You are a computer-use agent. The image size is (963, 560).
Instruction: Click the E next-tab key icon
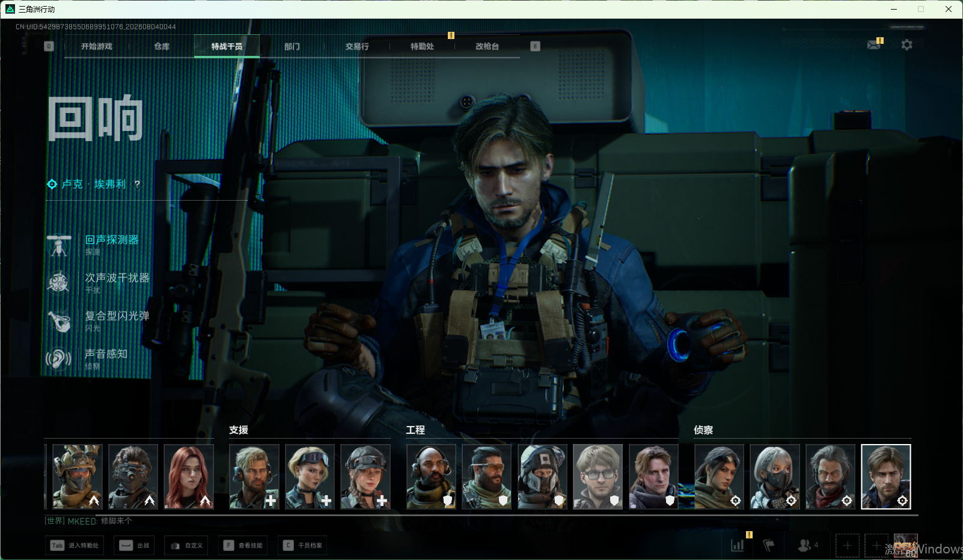tap(535, 46)
